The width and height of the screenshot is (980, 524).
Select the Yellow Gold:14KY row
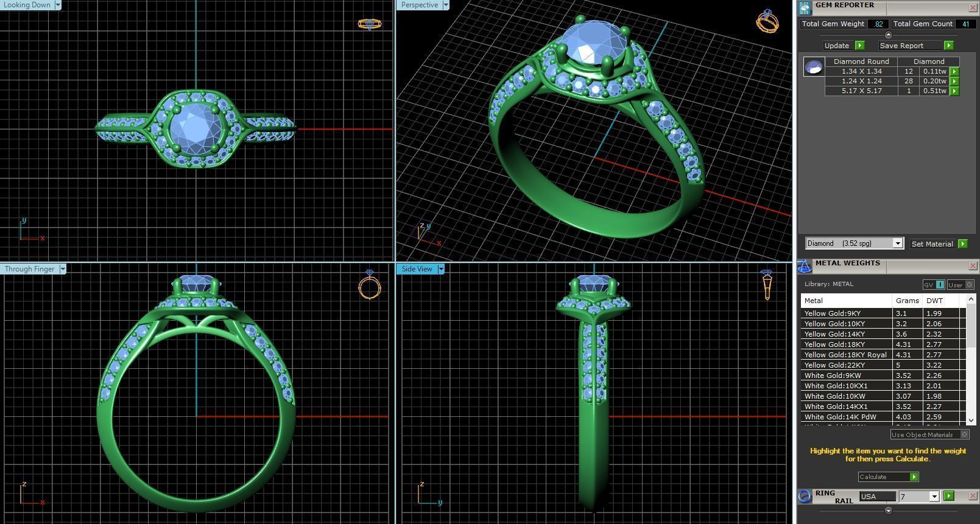pos(883,334)
